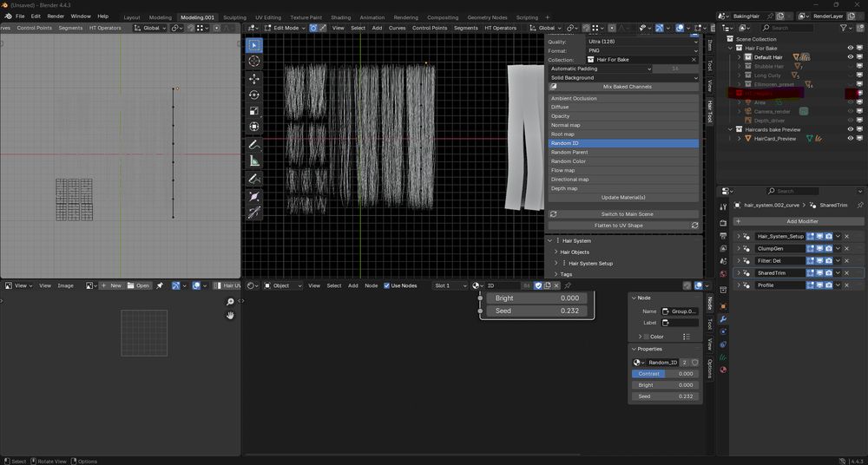
Task: Adjust the Bright field in Properties panel
Action: (665, 385)
